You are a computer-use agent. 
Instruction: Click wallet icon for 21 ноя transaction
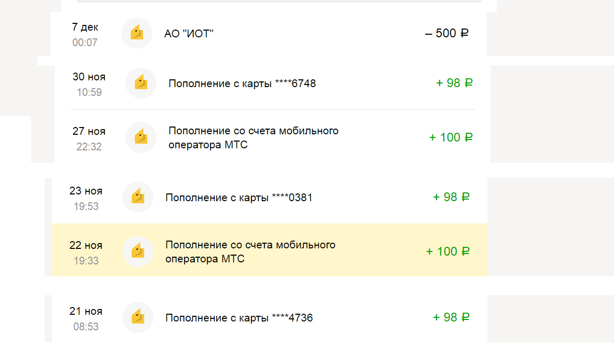tap(138, 317)
